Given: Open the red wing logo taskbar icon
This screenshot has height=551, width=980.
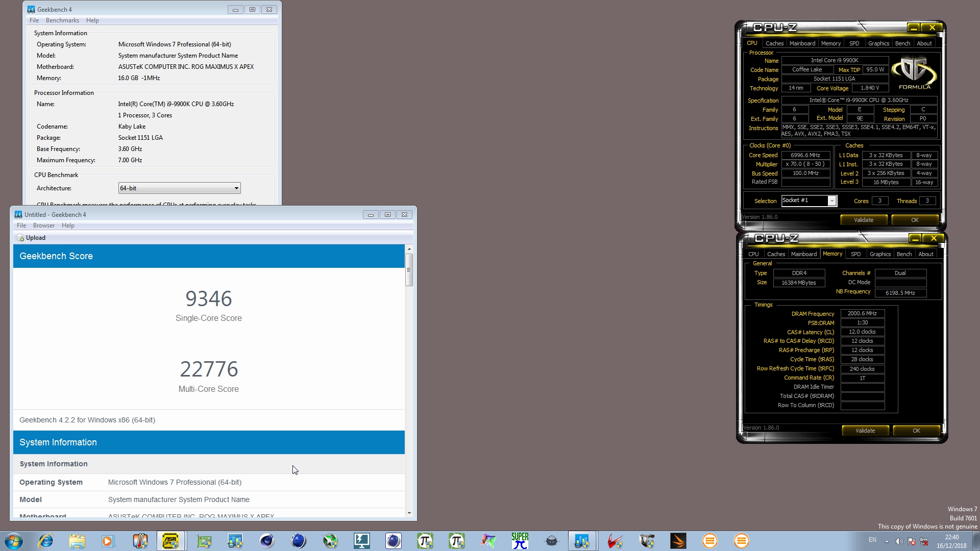Looking at the screenshot, I should click(615, 541).
